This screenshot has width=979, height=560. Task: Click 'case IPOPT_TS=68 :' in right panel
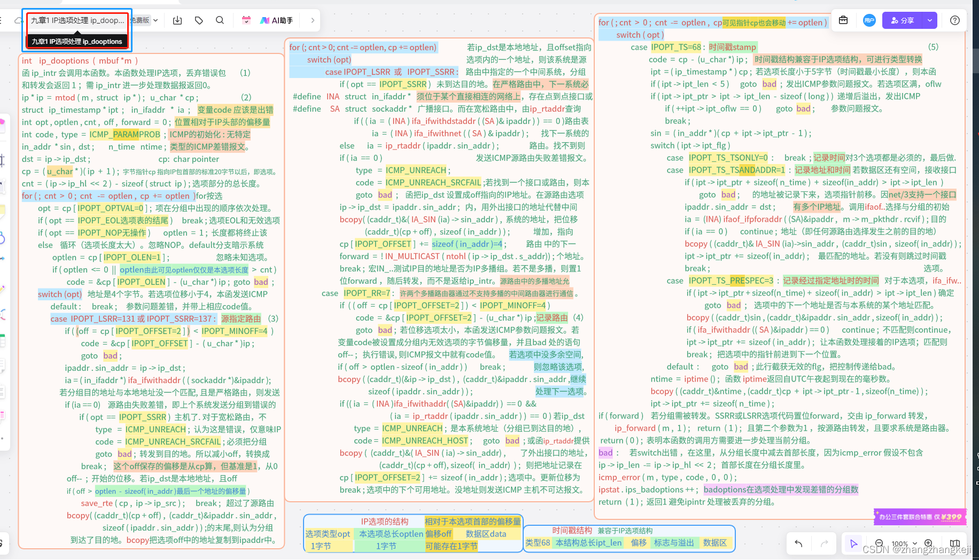(x=668, y=46)
